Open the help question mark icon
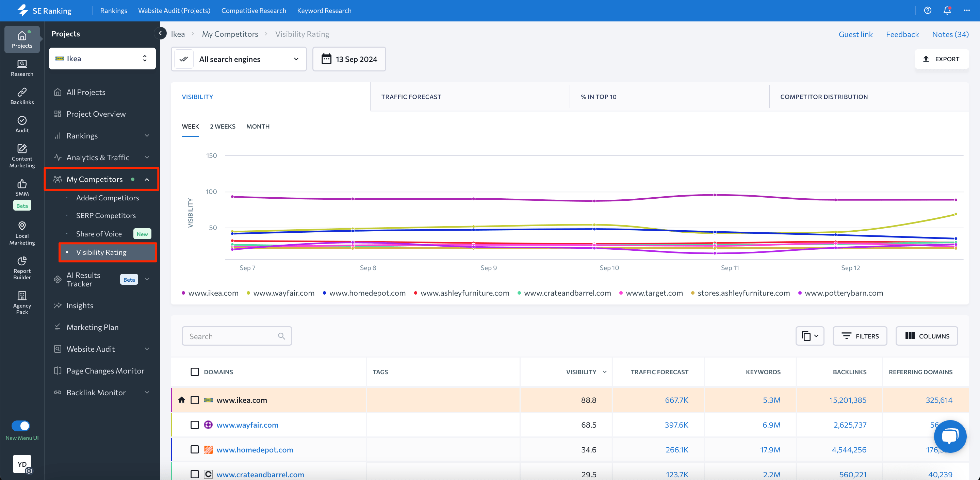This screenshot has width=980, height=480. [x=928, y=11]
